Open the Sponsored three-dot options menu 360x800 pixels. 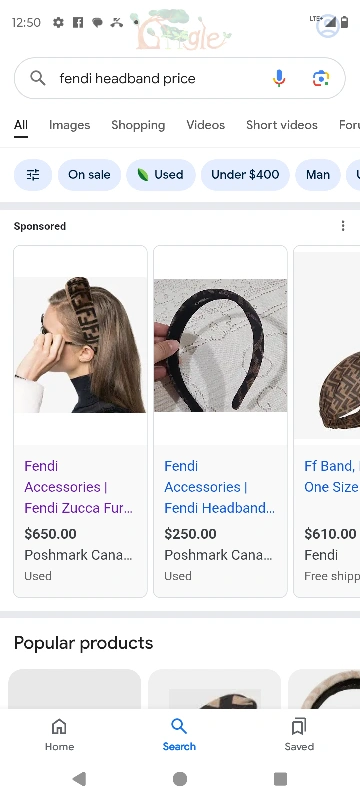(343, 226)
